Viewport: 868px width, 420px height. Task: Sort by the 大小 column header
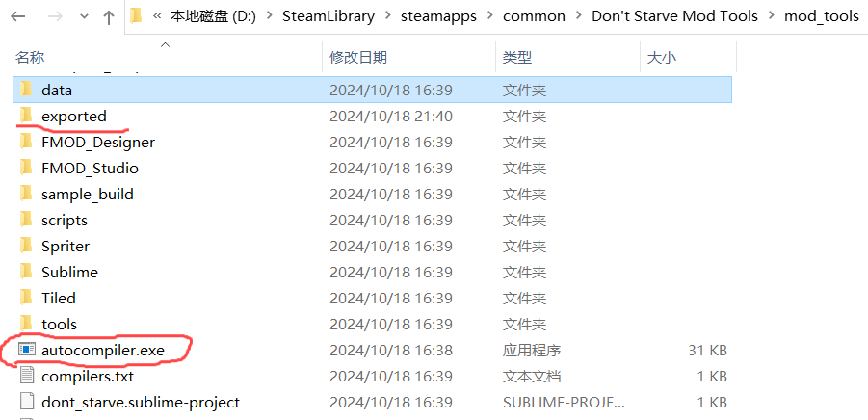[x=661, y=58]
